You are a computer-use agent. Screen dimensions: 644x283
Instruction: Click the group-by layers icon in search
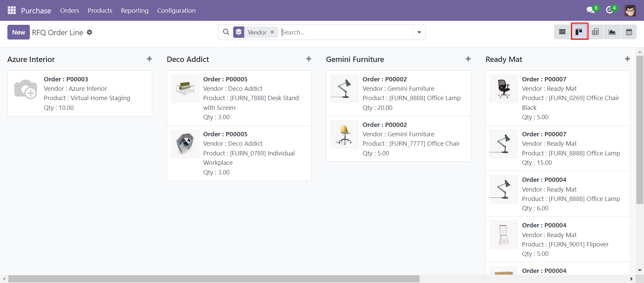pyautogui.click(x=238, y=32)
